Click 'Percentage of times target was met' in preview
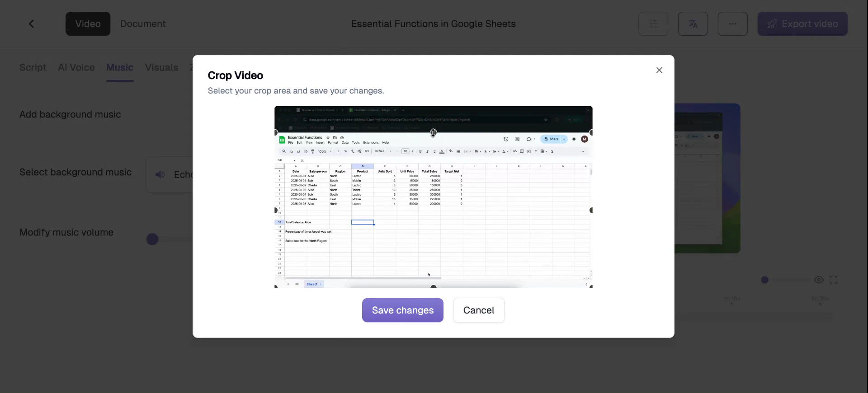 tap(308, 231)
